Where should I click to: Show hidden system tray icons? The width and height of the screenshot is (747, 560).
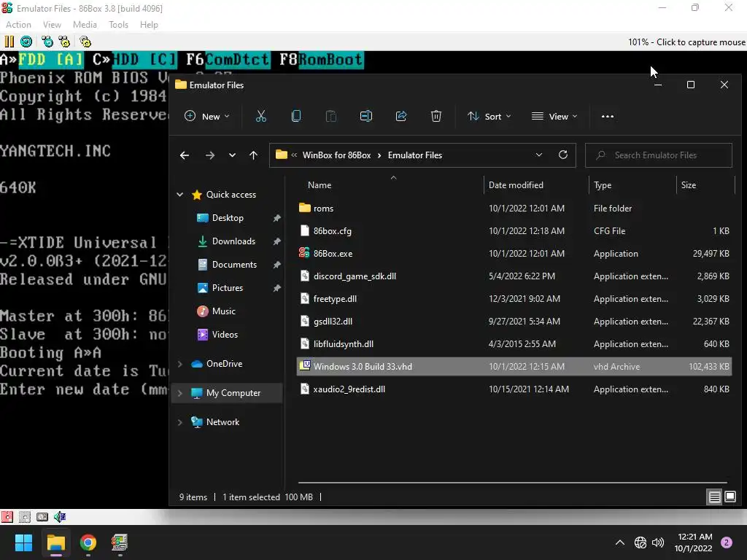pos(620,542)
